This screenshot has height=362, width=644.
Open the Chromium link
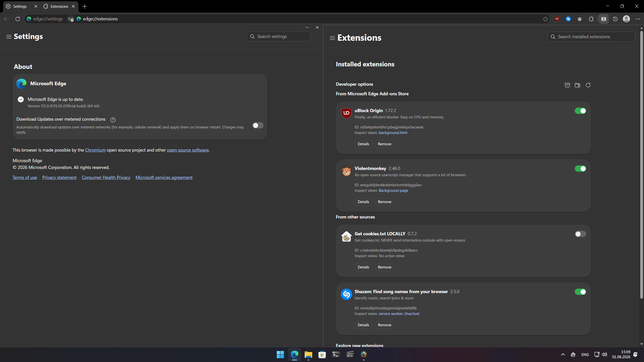[x=95, y=150]
